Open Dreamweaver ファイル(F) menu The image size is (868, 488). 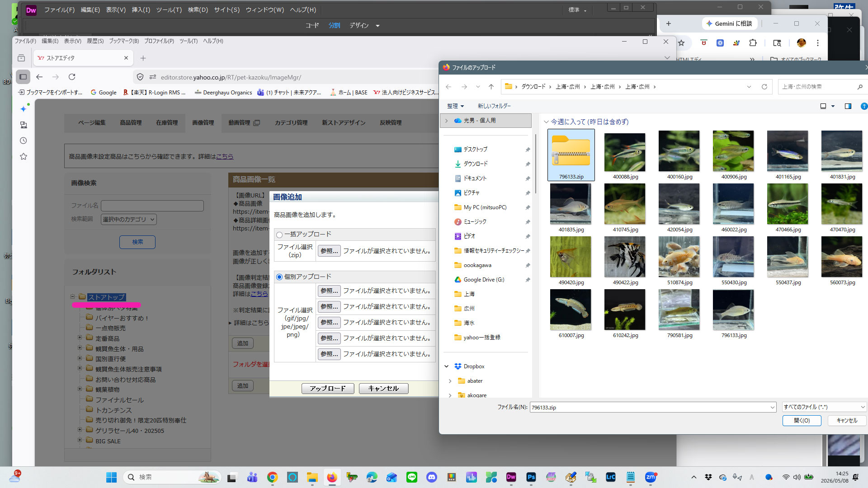point(59,10)
